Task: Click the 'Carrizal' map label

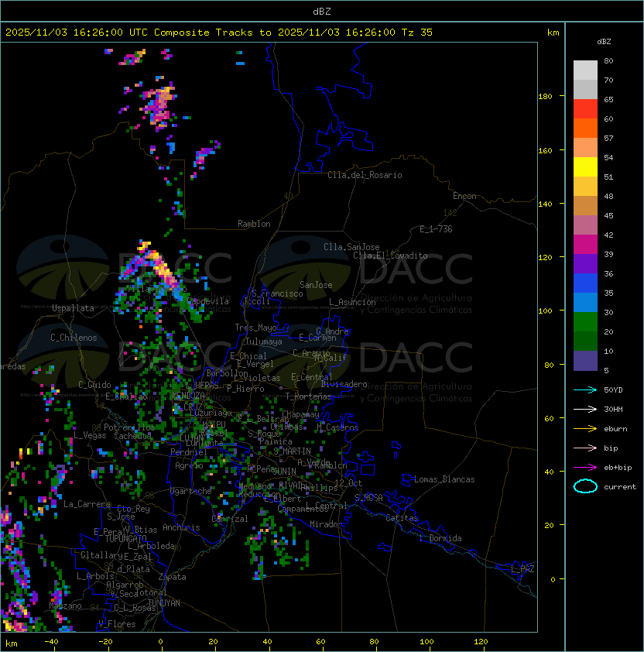Action: [230, 519]
